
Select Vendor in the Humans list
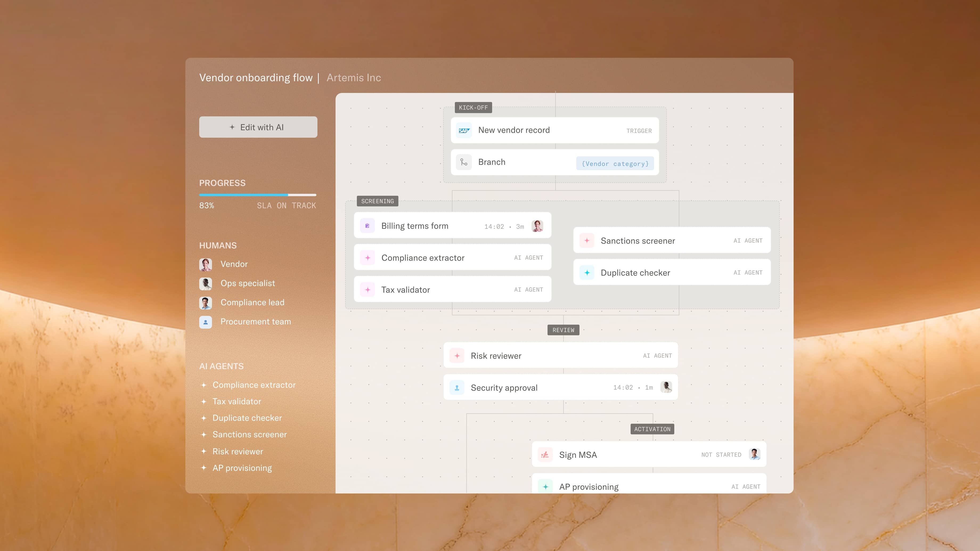pos(234,264)
